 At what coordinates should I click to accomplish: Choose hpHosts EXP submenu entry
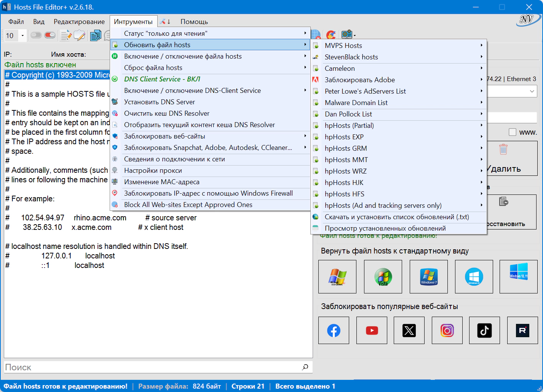click(399, 137)
